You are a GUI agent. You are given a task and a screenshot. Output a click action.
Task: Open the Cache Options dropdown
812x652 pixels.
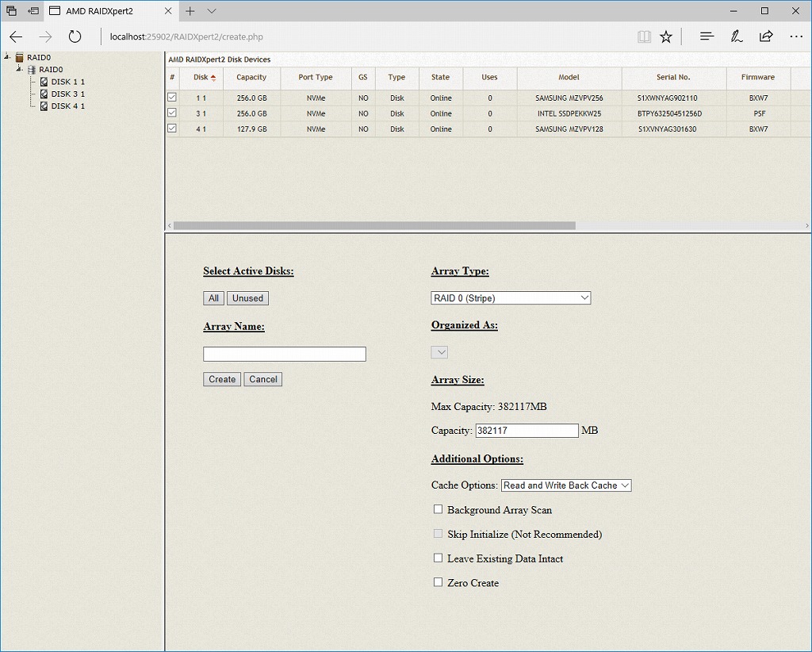click(x=566, y=485)
